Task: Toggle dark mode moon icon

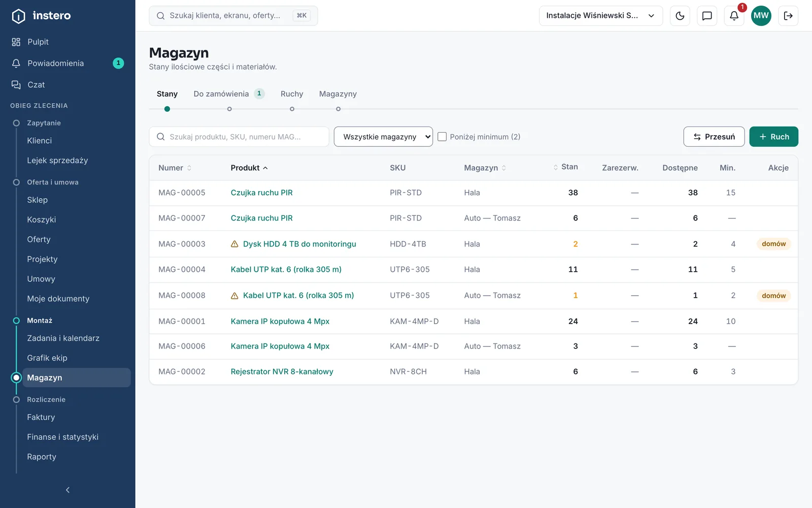Action: 680,16
